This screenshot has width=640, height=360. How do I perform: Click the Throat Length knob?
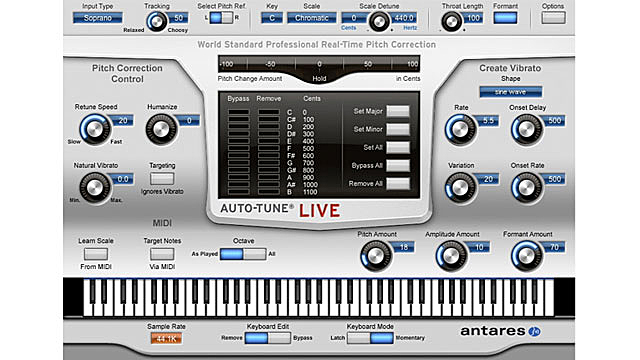pyautogui.click(x=451, y=21)
